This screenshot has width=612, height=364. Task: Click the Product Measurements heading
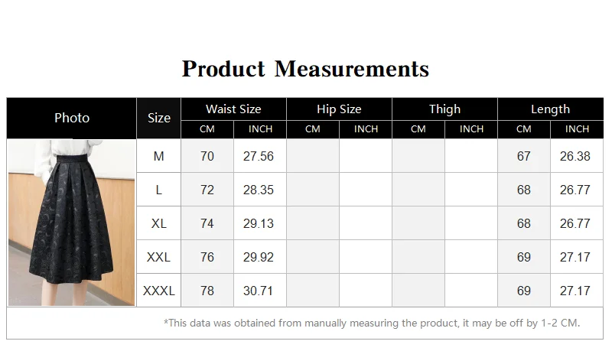pyautogui.click(x=305, y=69)
